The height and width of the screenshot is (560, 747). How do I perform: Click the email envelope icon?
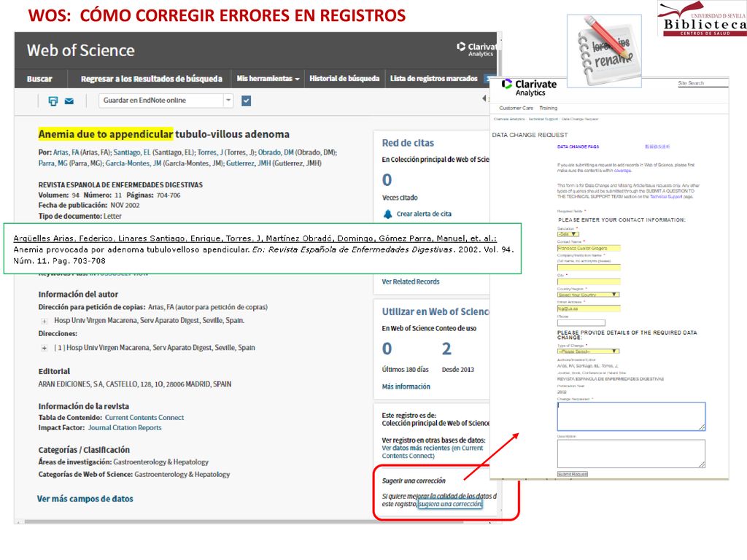point(69,101)
